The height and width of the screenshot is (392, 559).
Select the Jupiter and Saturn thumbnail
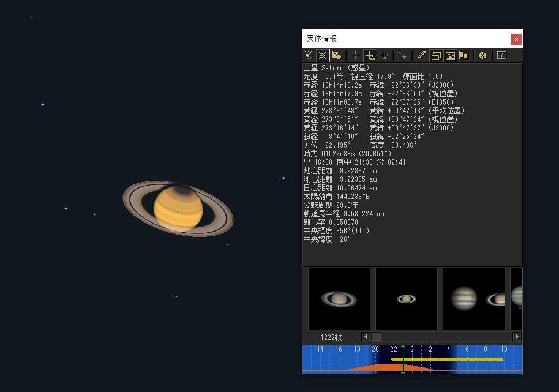pos(474,299)
